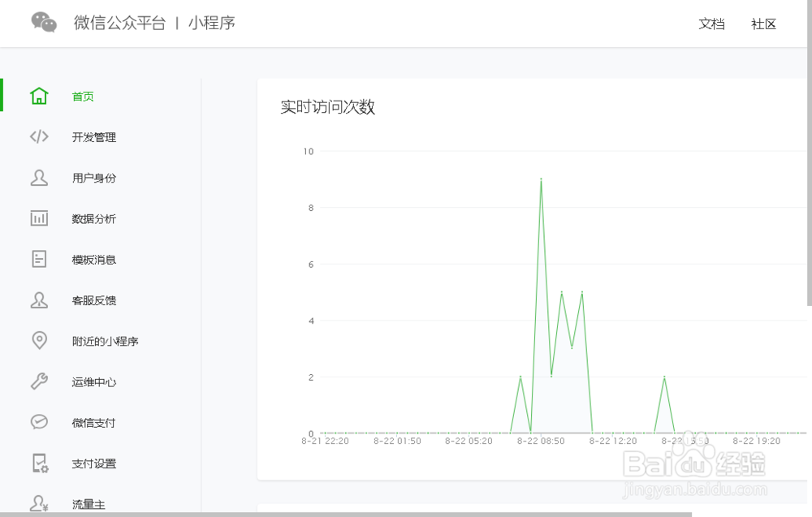812x517 pixels.
Task: Open the 文档 link in the header
Action: tap(711, 24)
